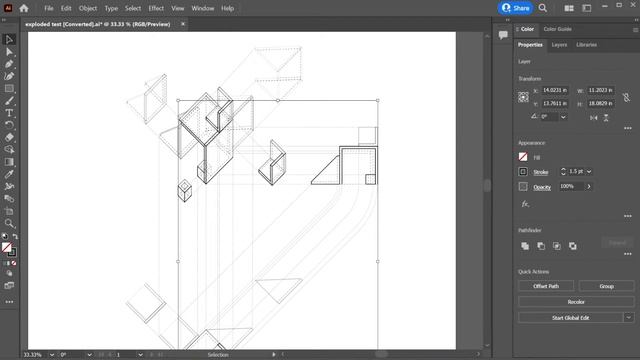Activate the Gradient tool
Screen dimensions: 640x360
pyautogui.click(x=9, y=162)
